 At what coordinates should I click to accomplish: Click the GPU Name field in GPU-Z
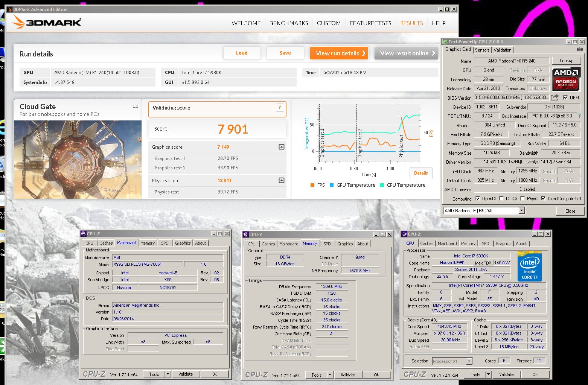(x=511, y=61)
